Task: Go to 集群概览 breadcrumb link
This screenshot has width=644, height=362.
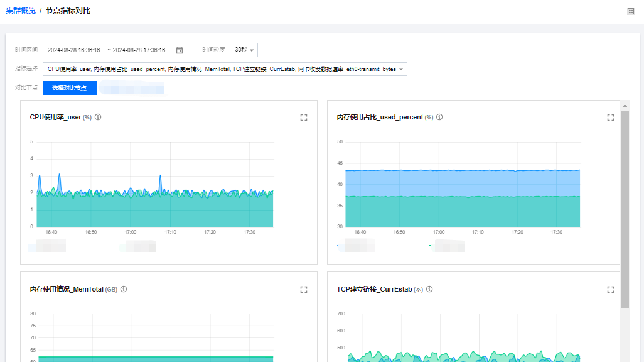Action: click(21, 11)
